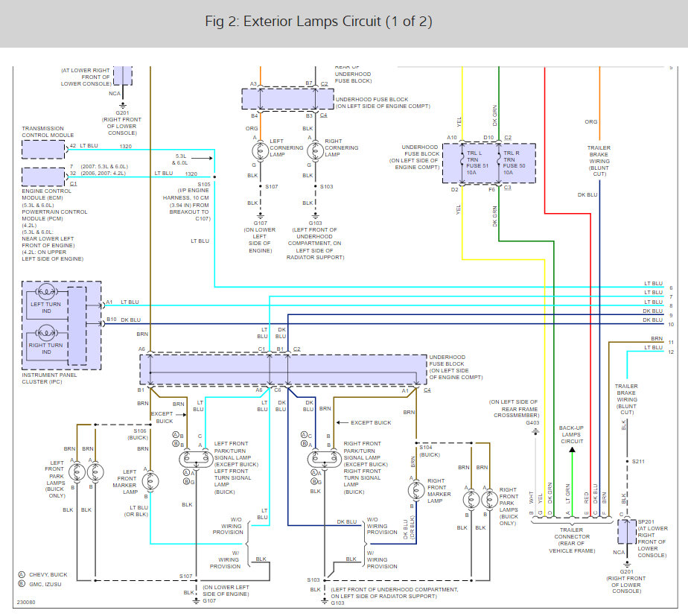Click the 'S104 (BUICK)' splice label
Image resolution: width=688 pixels, height=616 pixels.
click(429, 451)
